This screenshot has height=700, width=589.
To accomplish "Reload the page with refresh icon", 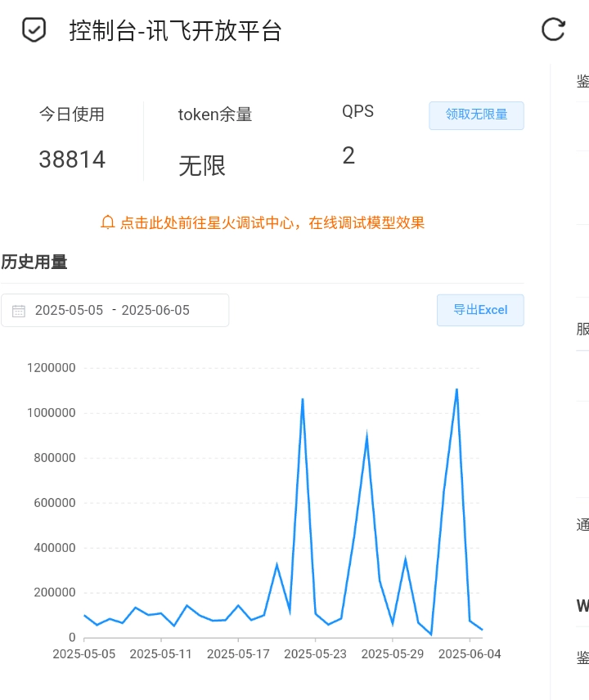I will pos(553,30).
